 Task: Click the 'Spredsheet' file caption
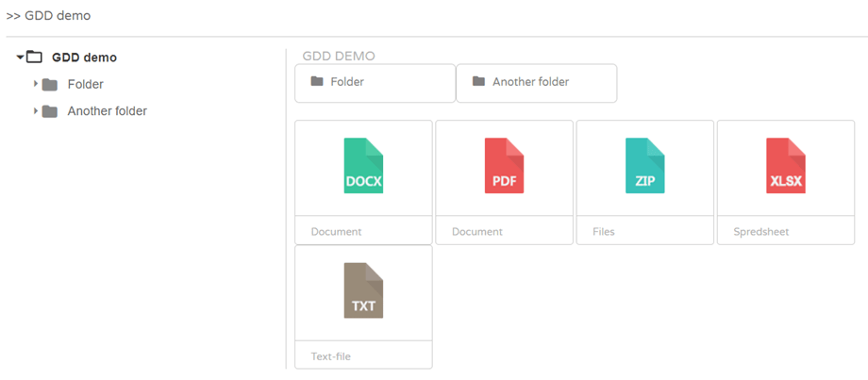coord(760,232)
